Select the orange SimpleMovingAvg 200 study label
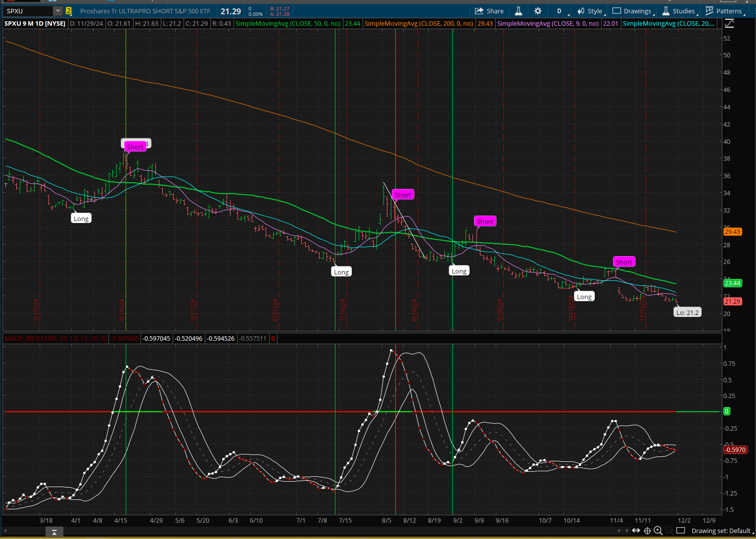Screen dimensions: 756x539 tap(419, 23)
